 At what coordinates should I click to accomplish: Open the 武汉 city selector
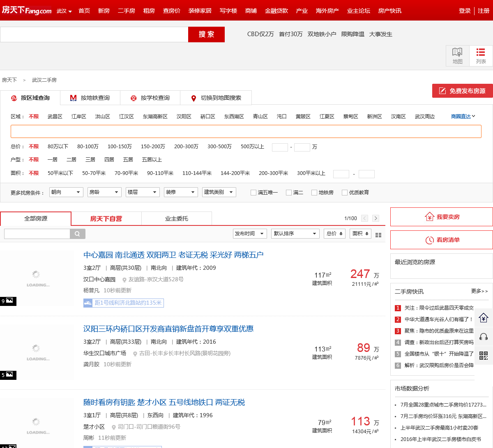[64, 11]
